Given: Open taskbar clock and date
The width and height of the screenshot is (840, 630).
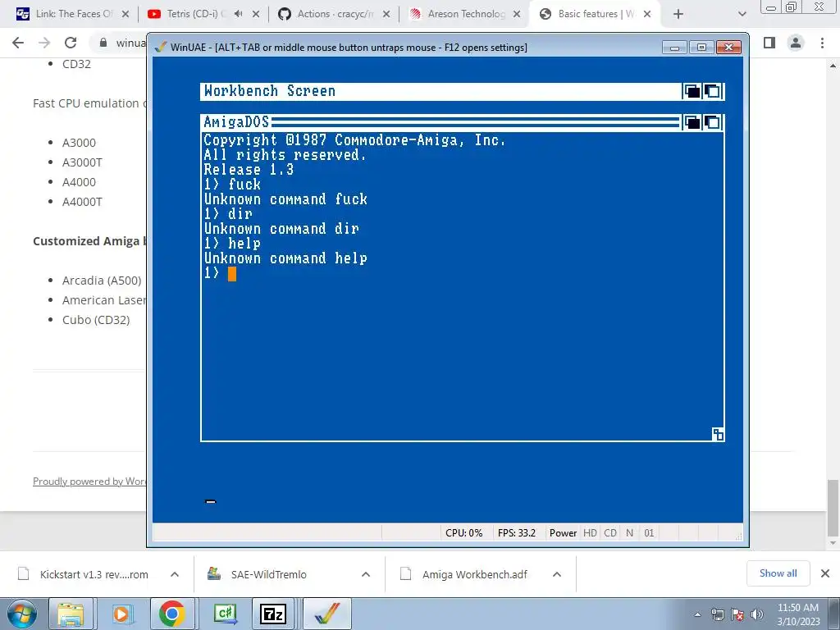Looking at the screenshot, I should click(798, 614).
